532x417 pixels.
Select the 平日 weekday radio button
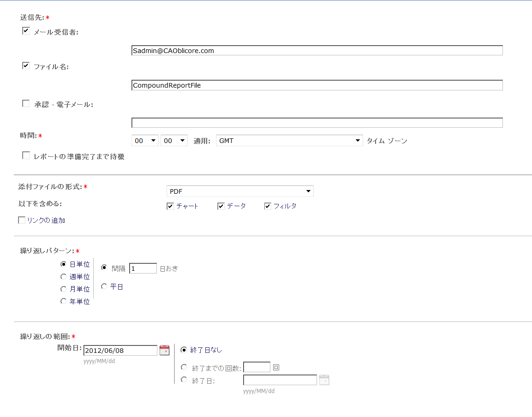coord(104,286)
